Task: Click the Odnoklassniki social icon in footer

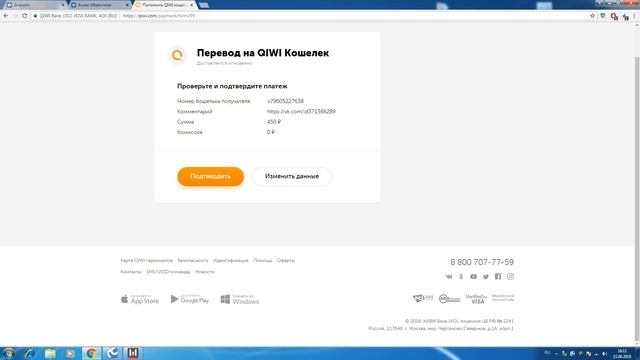Action: [461, 277]
